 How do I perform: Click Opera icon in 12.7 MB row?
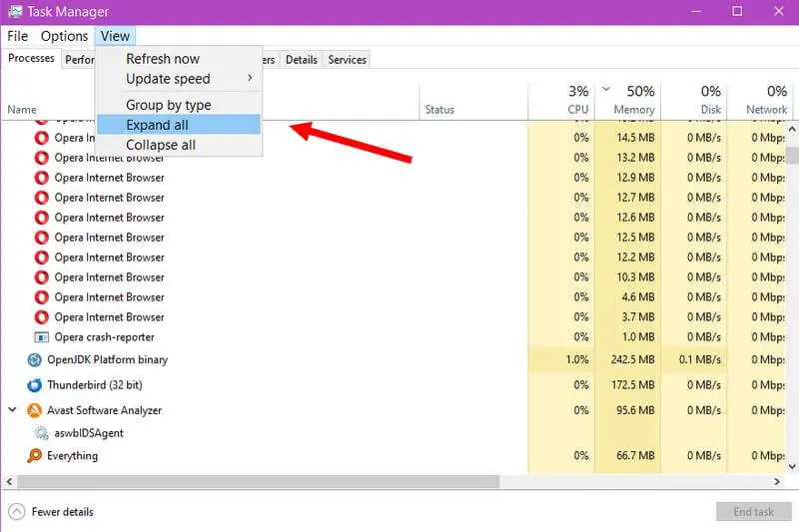coord(41,198)
